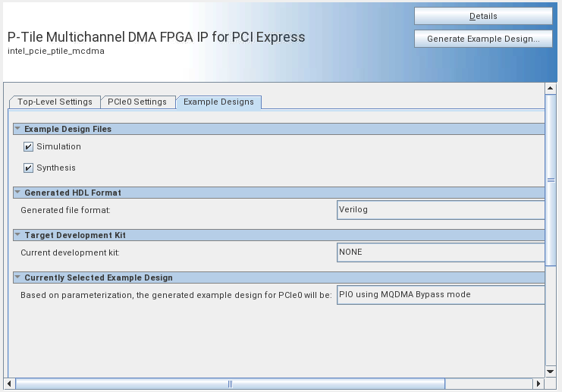Click the generated example design PIO field
562x392 pixels.
tap(440, 295)
